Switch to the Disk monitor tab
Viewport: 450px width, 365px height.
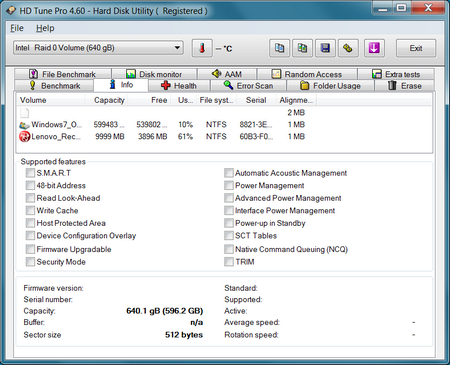click(154, 74)
